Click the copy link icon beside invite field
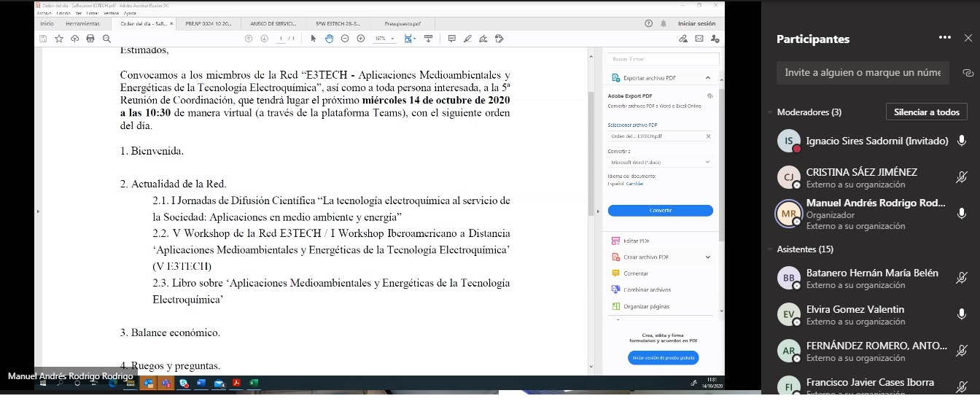The image size is (980, 420). [x=968, y=73]
